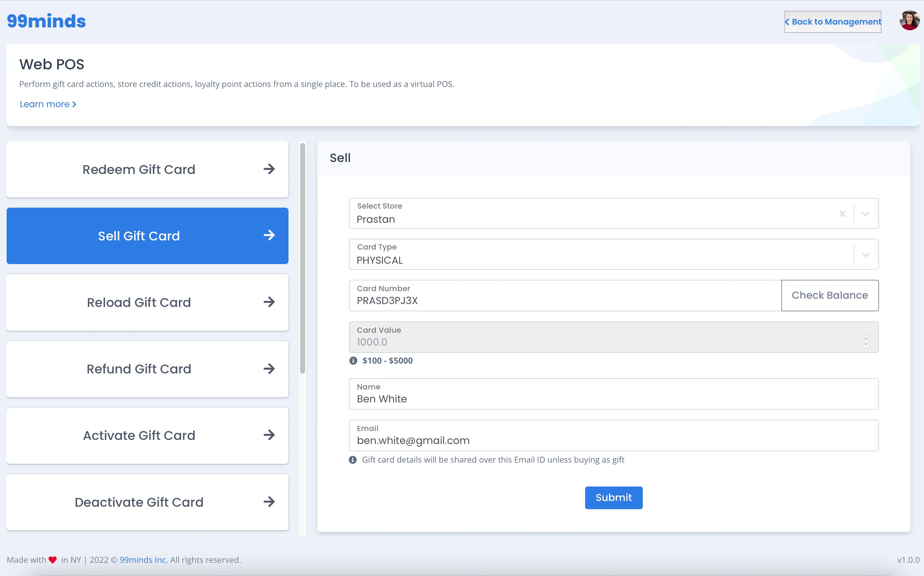Click the sidebar vertical scrollbar

click(303, 258)
